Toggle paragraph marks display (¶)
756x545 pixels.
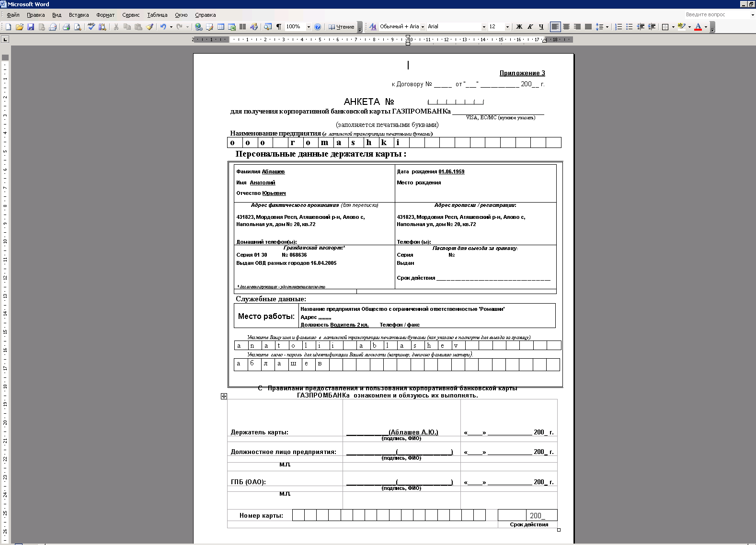pos(279,27)
